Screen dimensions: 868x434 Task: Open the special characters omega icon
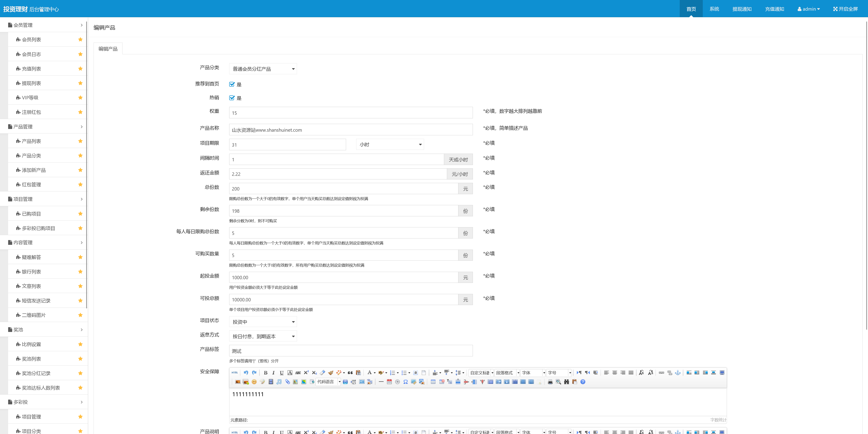pos(405,382)
